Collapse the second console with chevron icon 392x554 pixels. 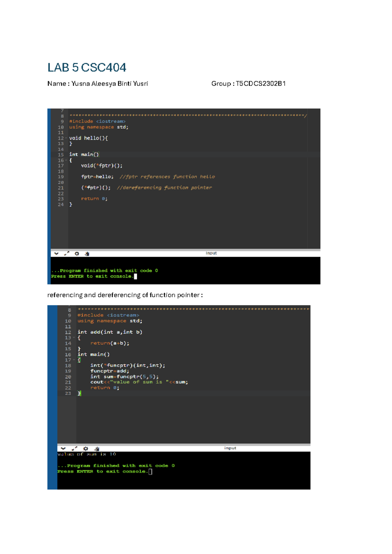[63, 448]
